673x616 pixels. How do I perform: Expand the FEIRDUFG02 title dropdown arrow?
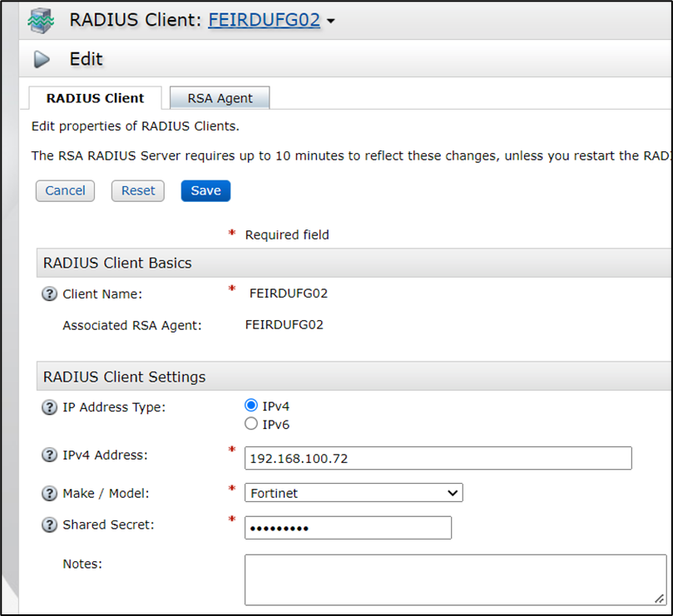[331, 22]
